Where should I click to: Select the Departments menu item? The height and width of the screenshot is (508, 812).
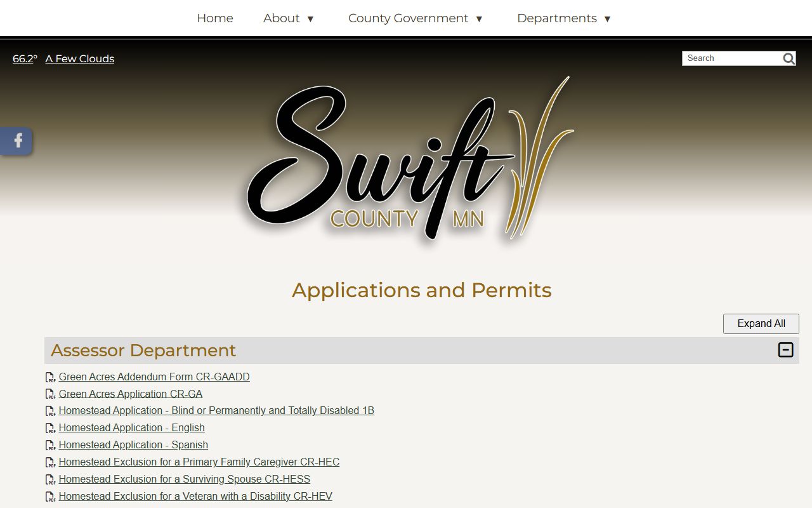(557, 18)
